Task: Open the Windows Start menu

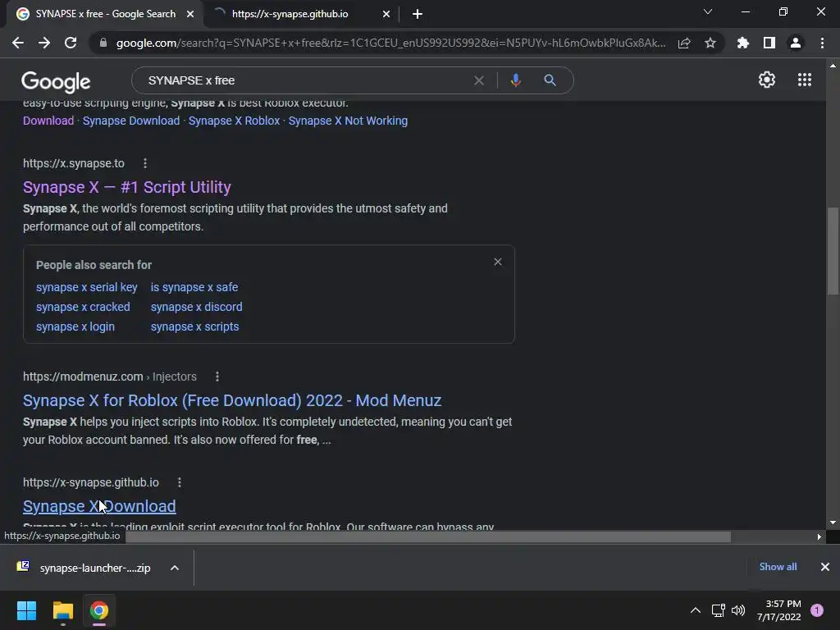Action: (26, 610)
